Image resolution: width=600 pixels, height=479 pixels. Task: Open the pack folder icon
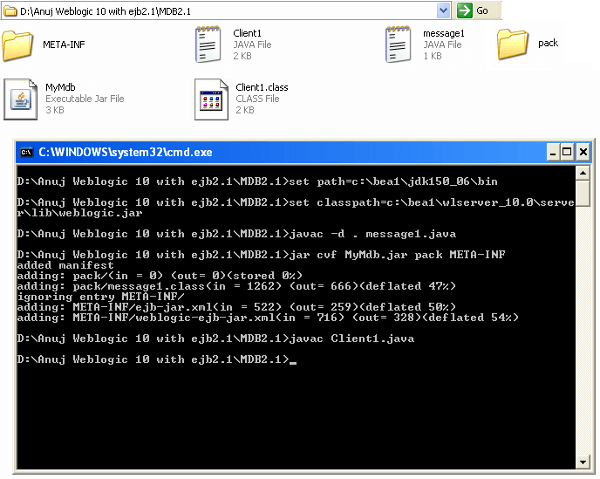click(x=513, y=44)
